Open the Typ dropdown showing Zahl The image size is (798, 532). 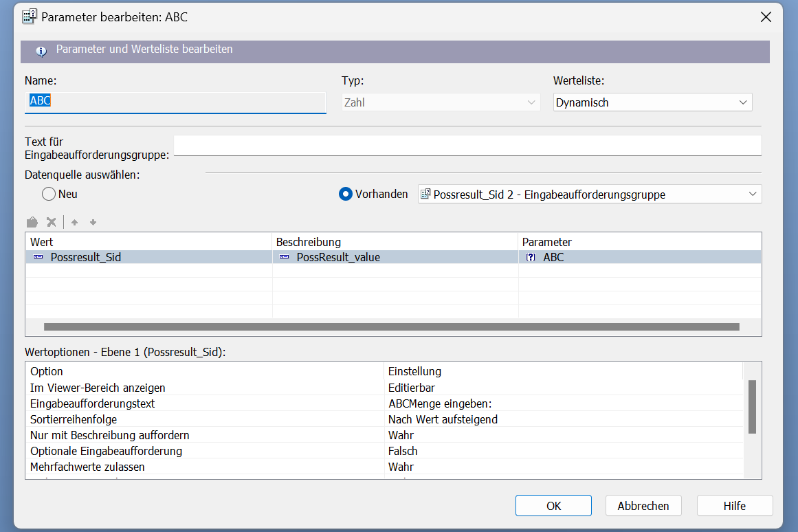point(441,102)
